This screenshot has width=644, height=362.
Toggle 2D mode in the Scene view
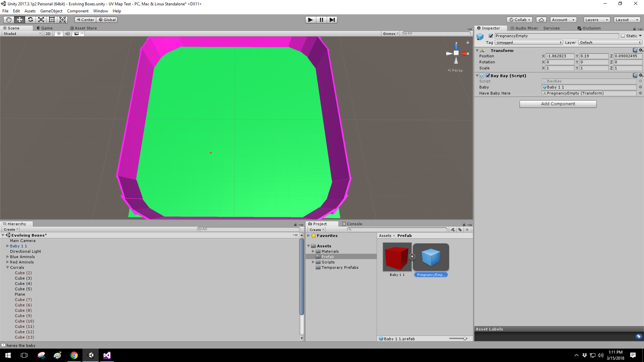48,34
